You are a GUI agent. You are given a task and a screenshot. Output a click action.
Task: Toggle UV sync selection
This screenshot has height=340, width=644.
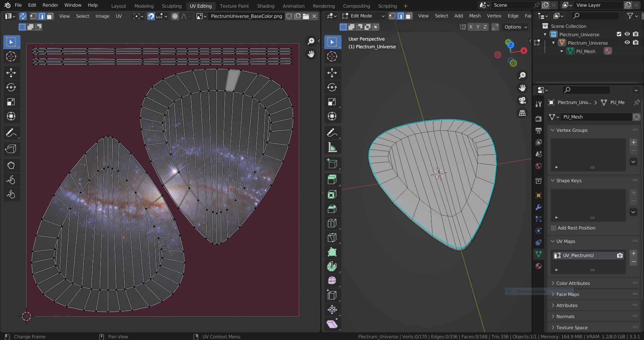pos(23,16)
